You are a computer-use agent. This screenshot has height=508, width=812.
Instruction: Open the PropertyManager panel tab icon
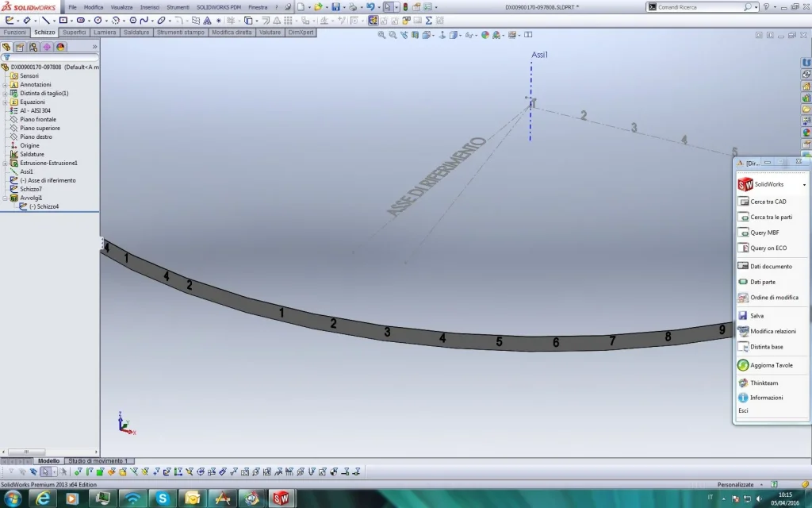[20, 47]
